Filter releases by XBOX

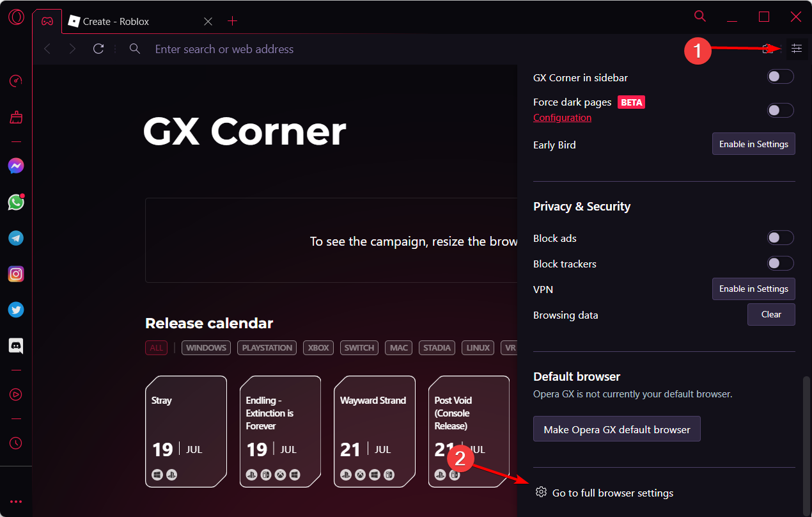click(x=318, y=348)
